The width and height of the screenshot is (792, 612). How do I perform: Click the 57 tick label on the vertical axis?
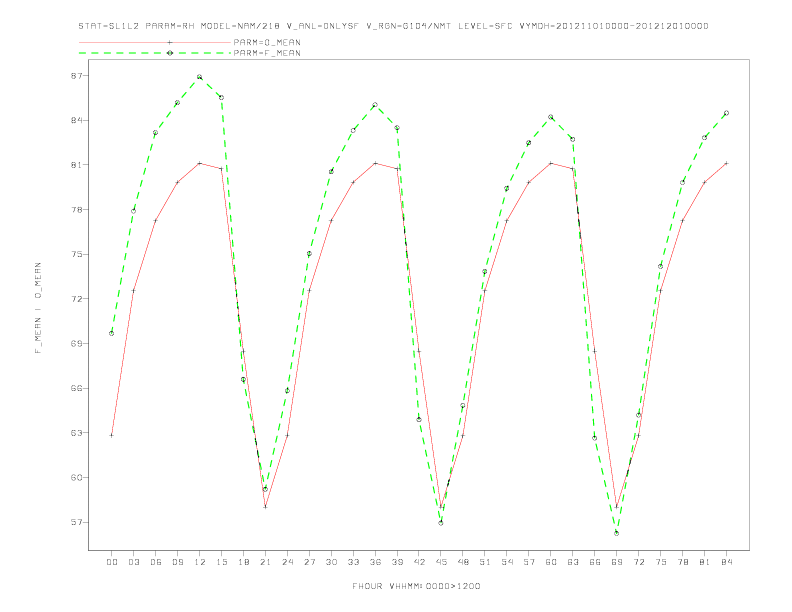pyautogui.click(x=76, y=522)
